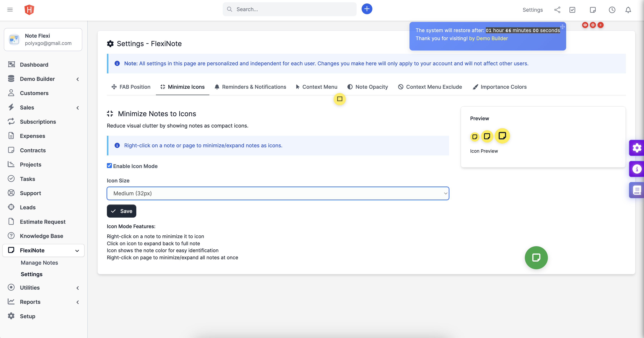The width and height of the screenshot is (644, 338).
Task: Click the red eye visibility button
Action: point(585,25)
